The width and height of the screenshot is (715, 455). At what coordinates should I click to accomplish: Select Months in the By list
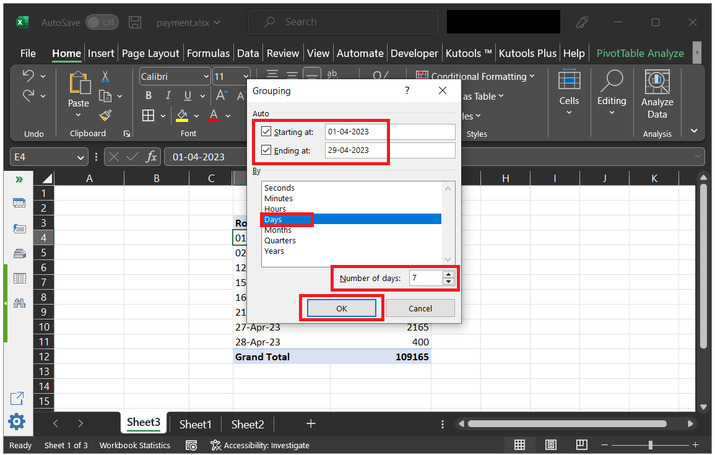click(278, 230)
